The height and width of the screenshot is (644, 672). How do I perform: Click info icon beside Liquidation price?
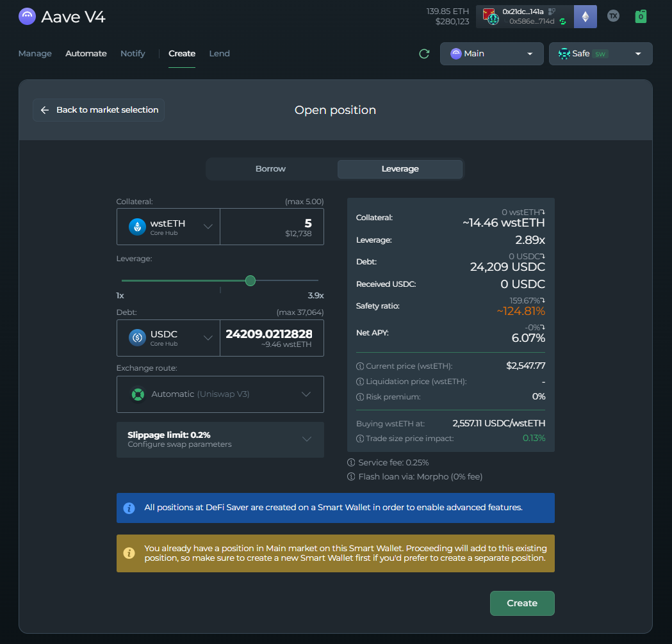(360, 382)
